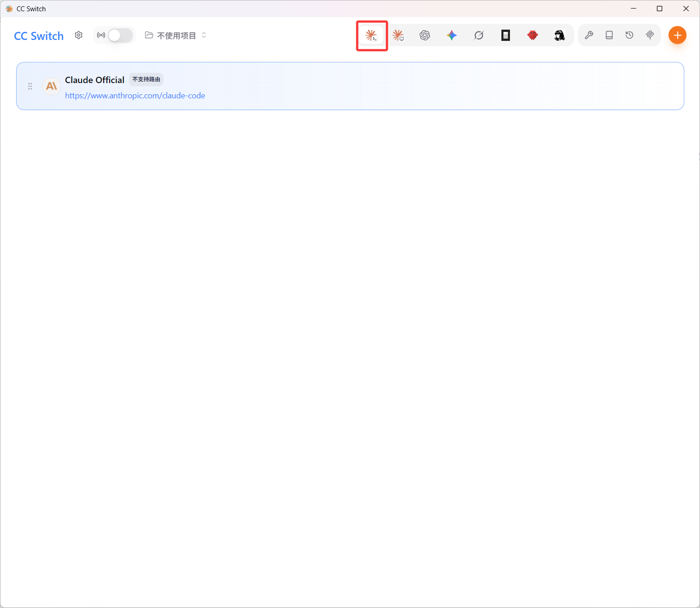700x608 pixels.
Task: Expand the 不使用项目 project dropdown
Action: point(176,35)
